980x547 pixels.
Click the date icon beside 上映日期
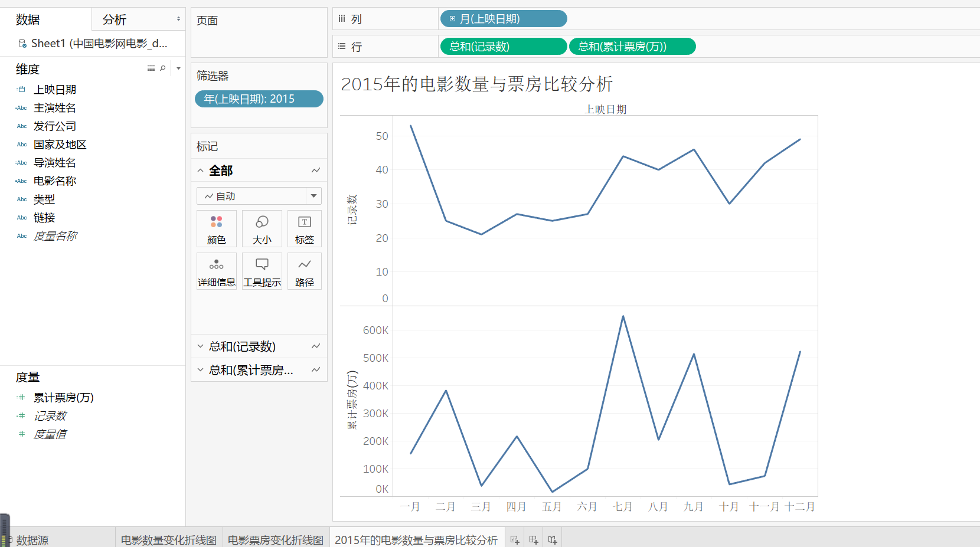point(21,90)
